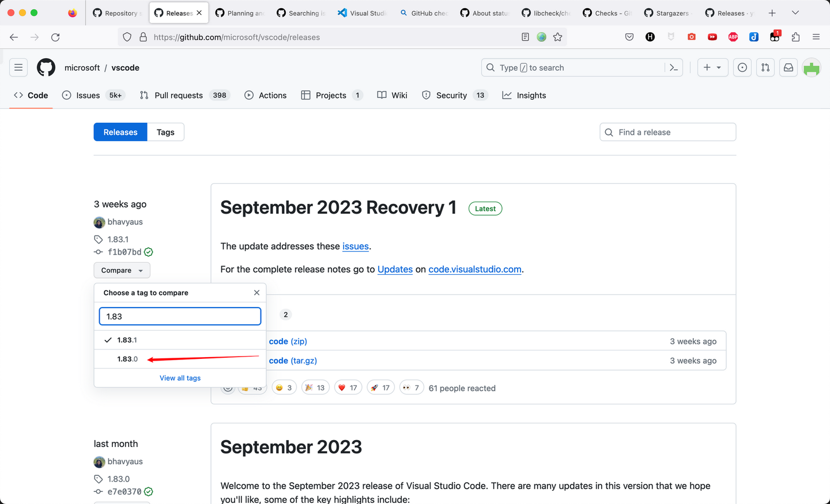Bookmark this page with star icon
830x504 pixels.
(x=557, y=37)
